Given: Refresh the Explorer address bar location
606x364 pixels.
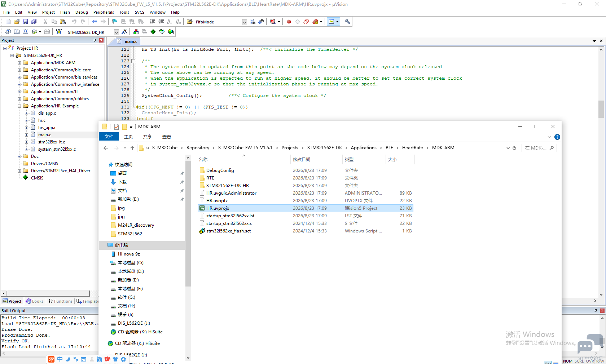Looking at the screenshot, I should coord(514,148).
